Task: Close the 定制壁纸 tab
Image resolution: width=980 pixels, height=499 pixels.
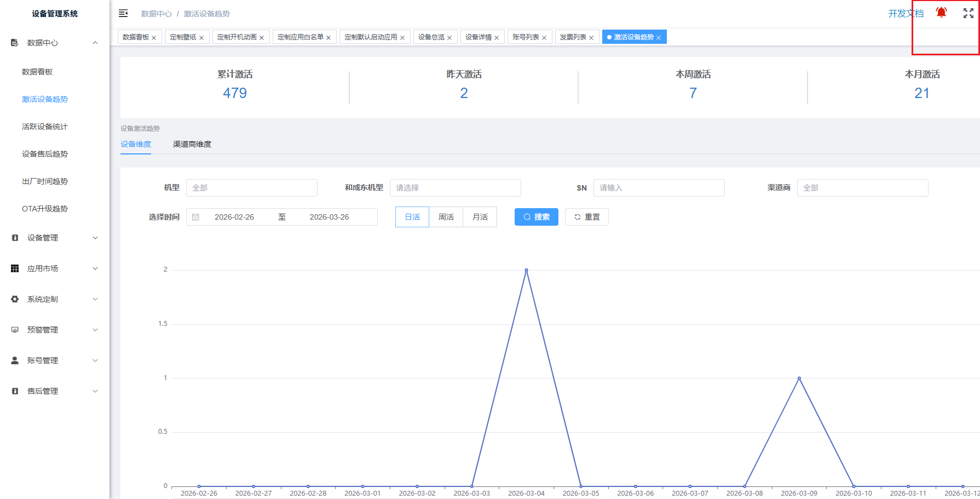Action: click(x=201, y=38)
